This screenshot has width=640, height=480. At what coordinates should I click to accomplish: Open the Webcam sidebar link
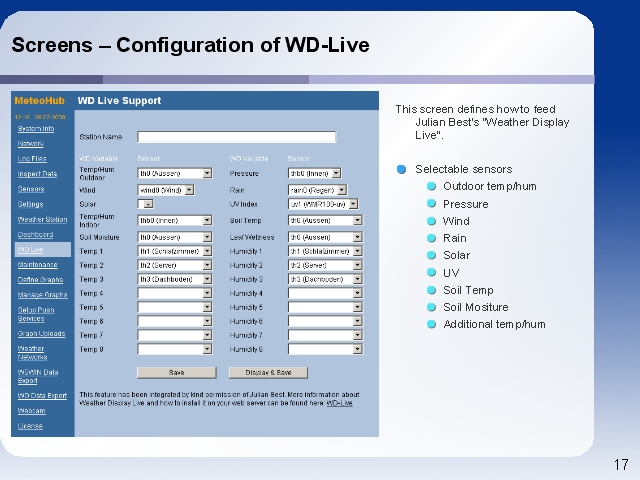pos(31,411)
